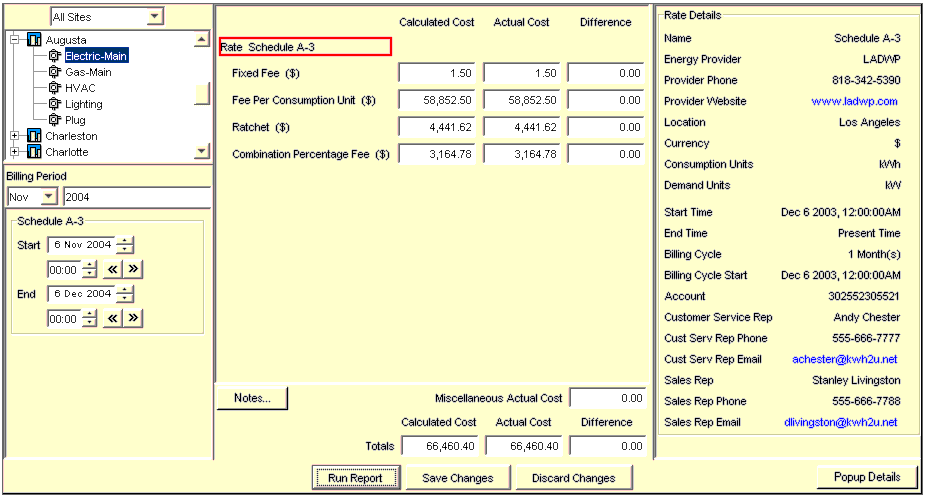Select the HVAC meter node
926x497 pixels.
click(80, 88)
